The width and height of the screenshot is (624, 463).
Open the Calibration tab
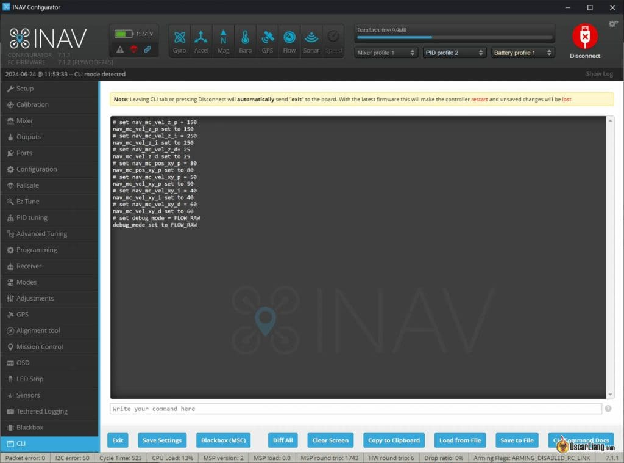[x=49, y=105]
